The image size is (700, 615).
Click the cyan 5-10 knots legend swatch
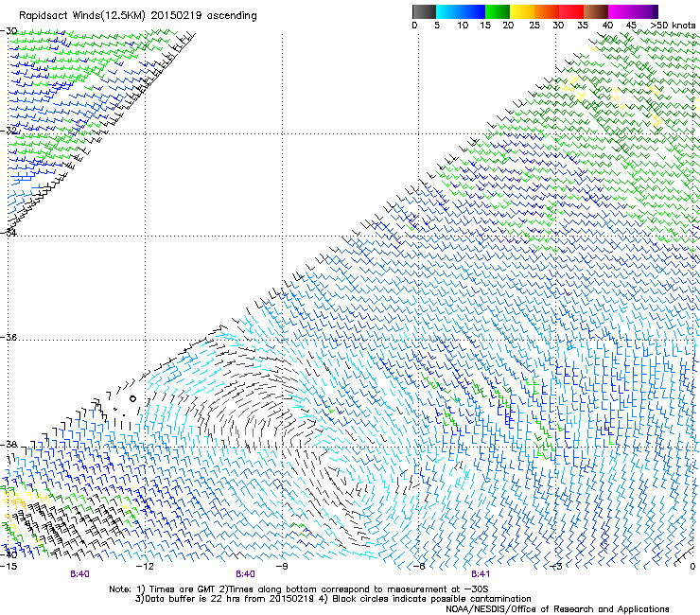point(448,11)
